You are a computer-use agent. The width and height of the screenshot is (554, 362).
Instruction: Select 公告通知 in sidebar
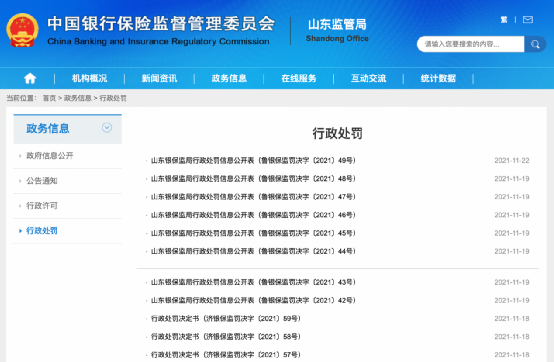tap(42, 181)
